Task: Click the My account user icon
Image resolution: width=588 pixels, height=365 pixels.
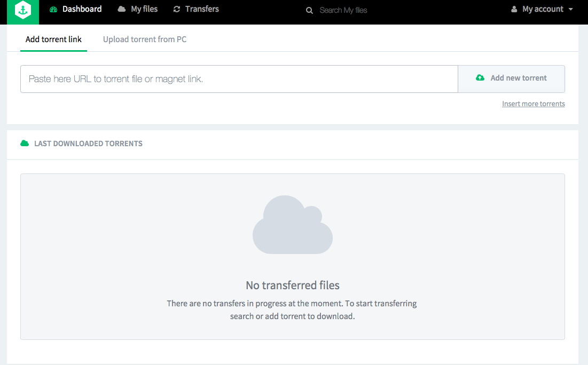Action: 514,9
